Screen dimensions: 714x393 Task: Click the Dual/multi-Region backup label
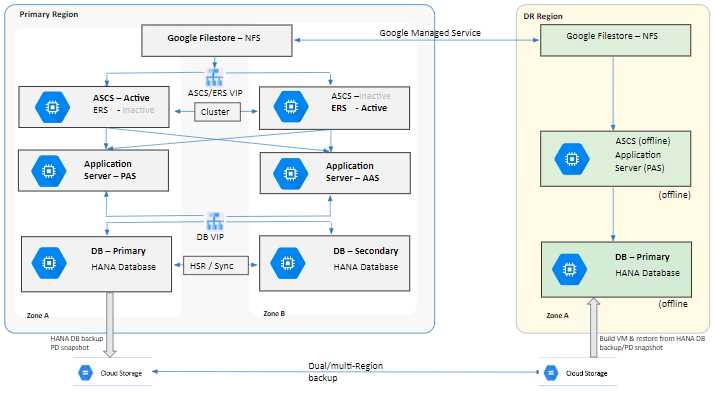(x=346, y=372)
